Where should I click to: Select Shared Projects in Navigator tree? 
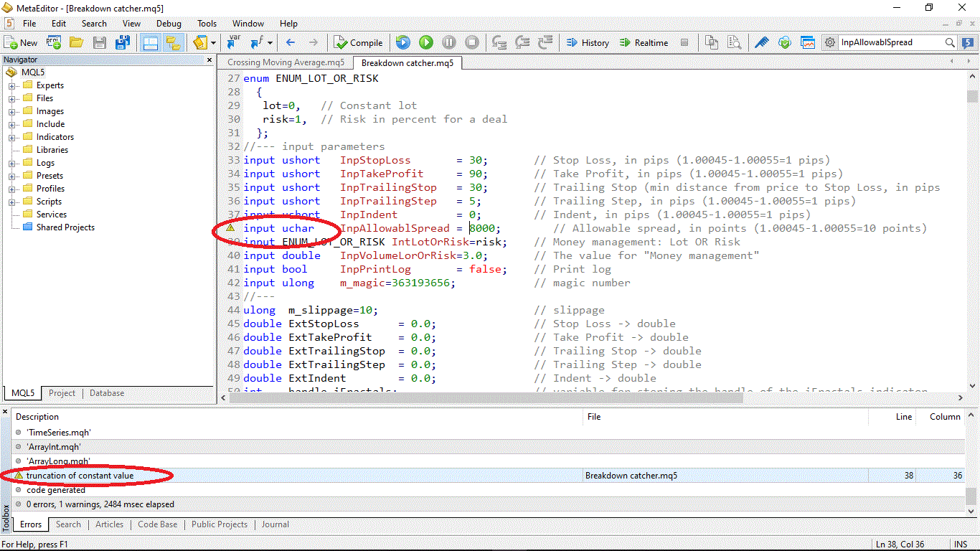coord(65,227)
